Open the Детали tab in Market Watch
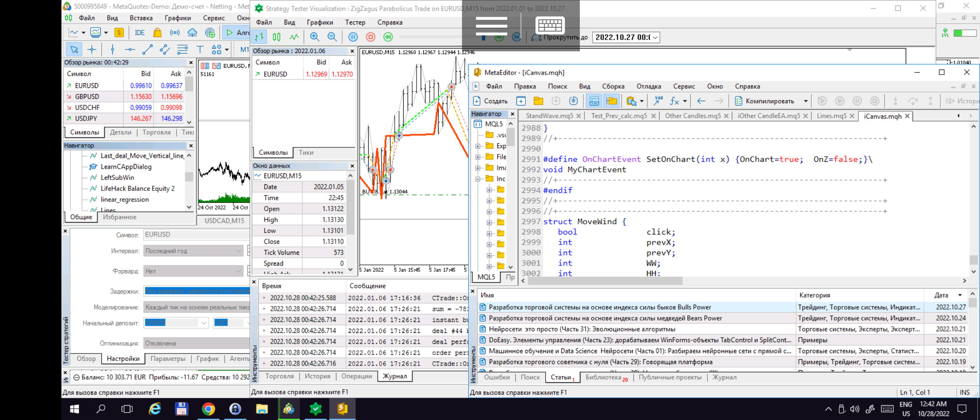The height and width of the screenshot is (420, 980). coord(121,132)
